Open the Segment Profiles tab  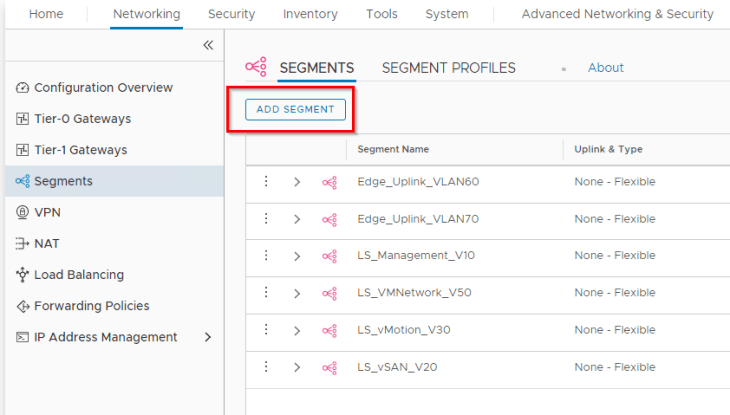pyautogui.click(x=448, y=68)
